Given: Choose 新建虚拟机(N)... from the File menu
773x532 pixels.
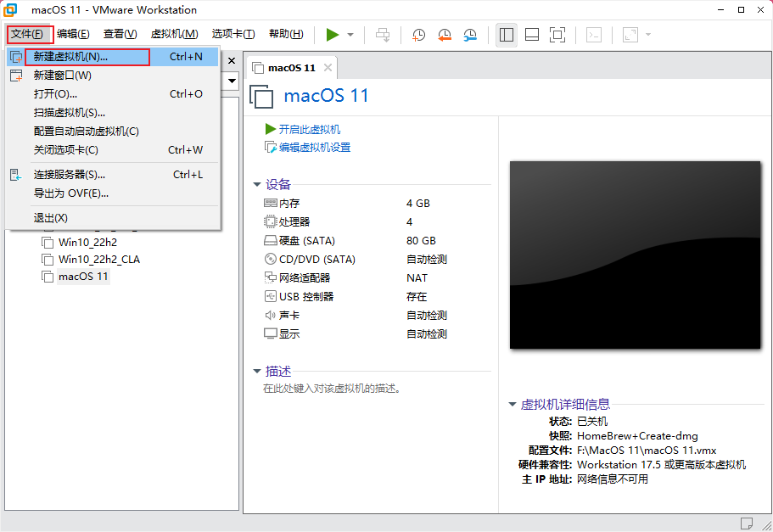Looking at the screenshot, I should pos(114,57).
